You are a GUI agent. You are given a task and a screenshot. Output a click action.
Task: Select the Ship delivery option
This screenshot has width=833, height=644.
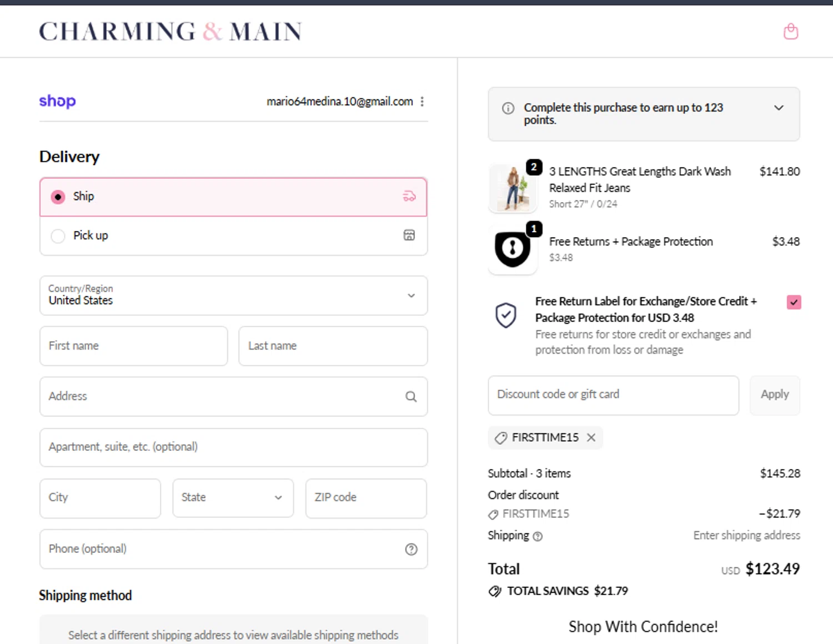(x=233, y=197)
